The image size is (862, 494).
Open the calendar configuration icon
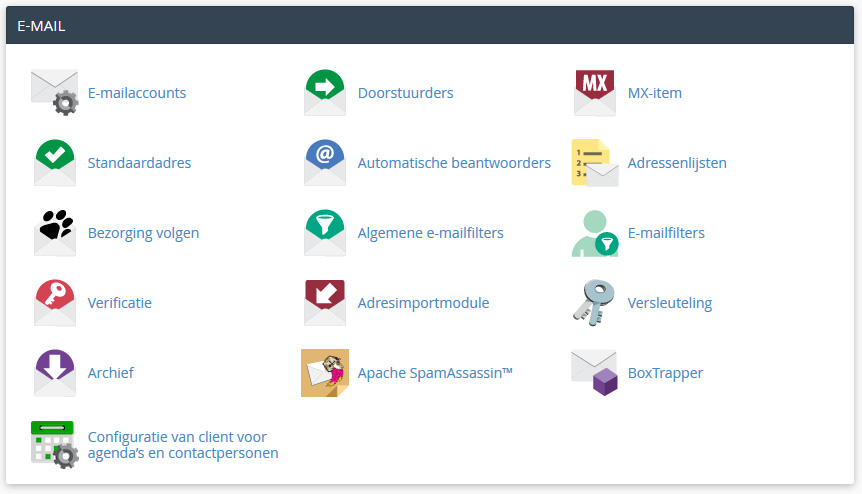pyautogui.click(x=54, y=445)
